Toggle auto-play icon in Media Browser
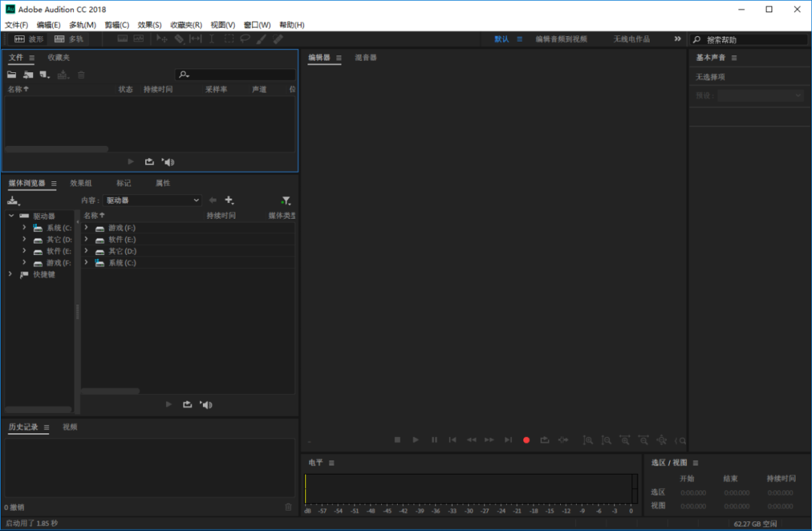This screenshot has height=531, width=812. click(206, 405)
